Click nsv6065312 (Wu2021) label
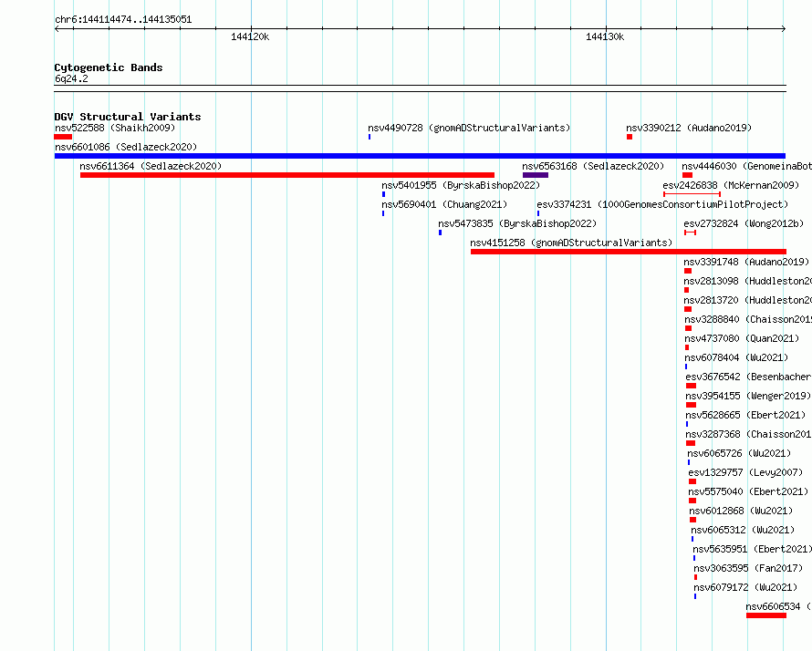Image resolution: width=812 pixels, height=651 pixels. point(743,530)
